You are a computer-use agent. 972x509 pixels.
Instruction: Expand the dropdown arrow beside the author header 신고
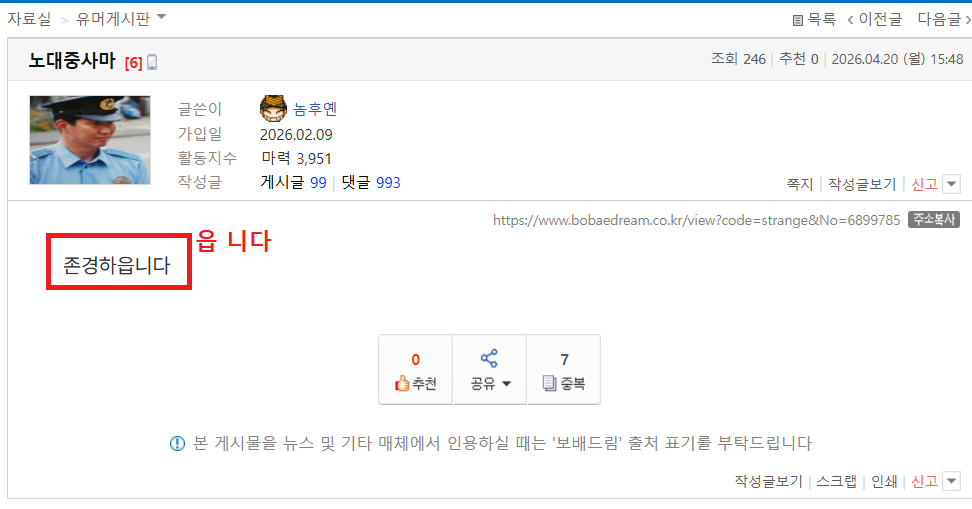click(952, 184)
